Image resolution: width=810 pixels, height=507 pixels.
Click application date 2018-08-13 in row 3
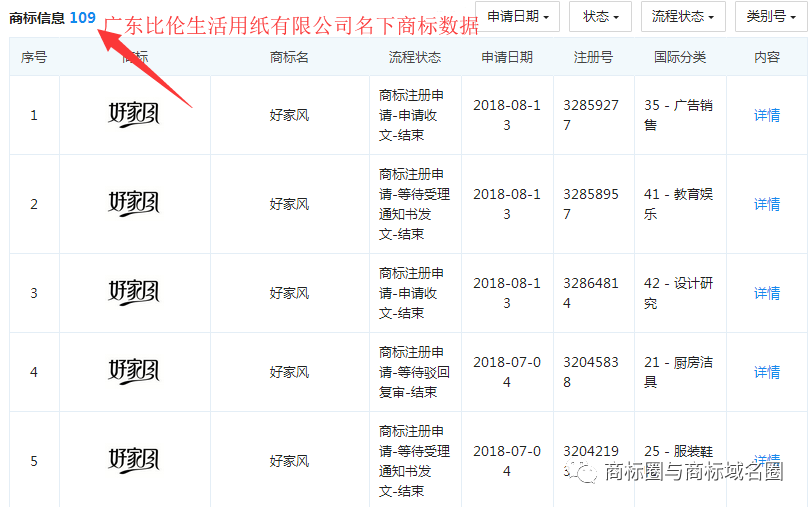(507, 293)
